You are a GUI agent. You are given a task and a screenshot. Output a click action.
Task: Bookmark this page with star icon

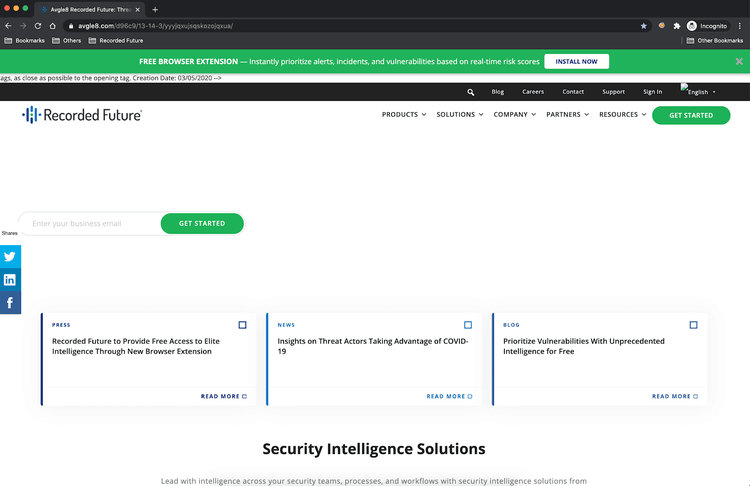(x=644, y=25)
